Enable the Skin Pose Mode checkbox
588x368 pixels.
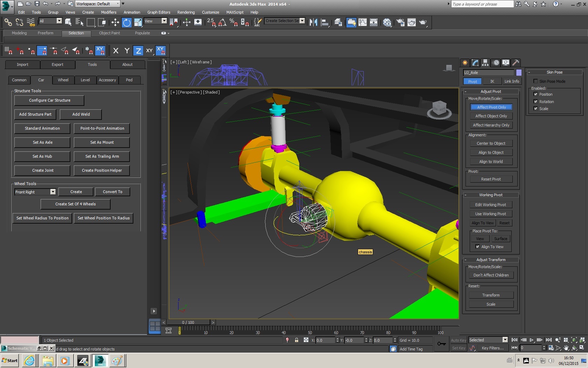click(535, 81)
